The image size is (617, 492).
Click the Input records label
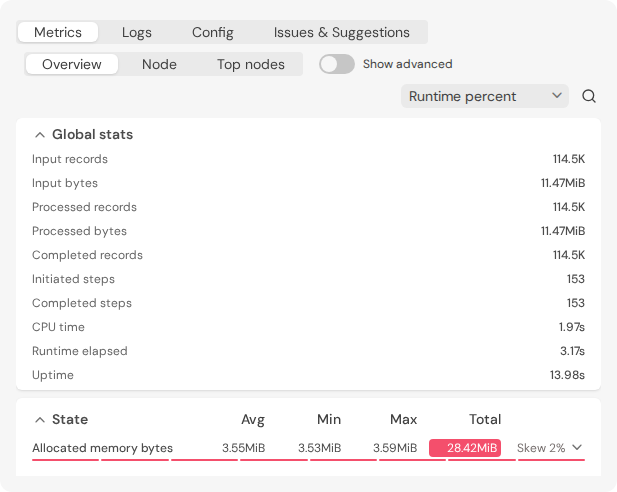pyautogui.click(x=70, y=159)
